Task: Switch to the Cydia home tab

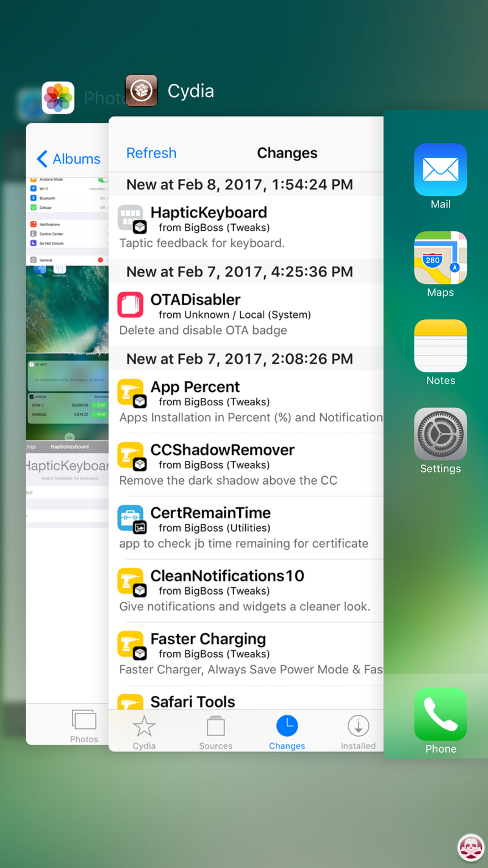Action: point(144,732)
